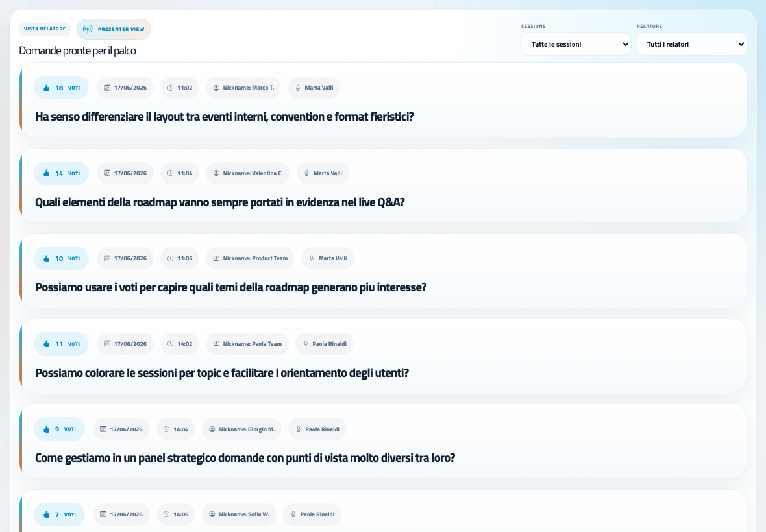Click the microphone icon in the 10 voti card
The width and height of the screenshot is (766, 532).
coord(312,258)
